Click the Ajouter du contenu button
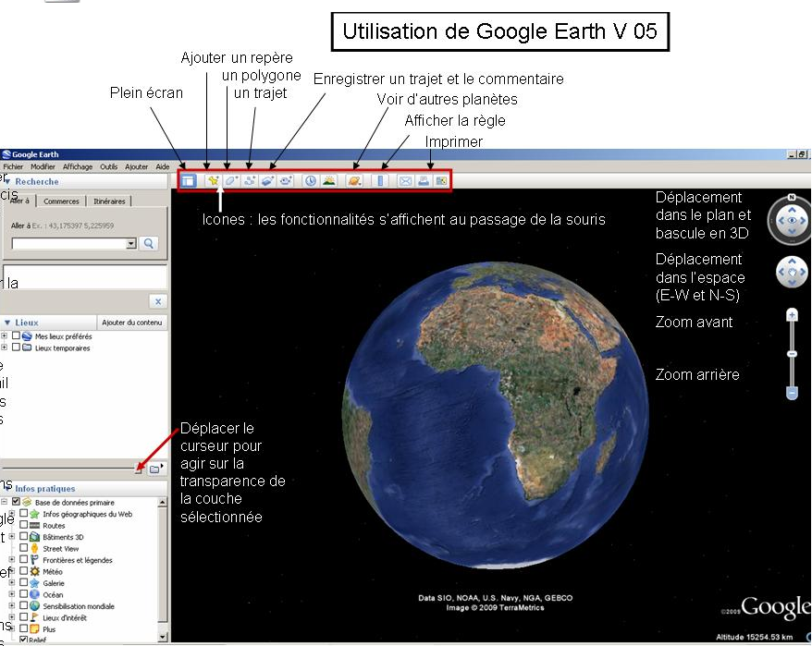Viewport: 812px width, 646px height. (132, 323)
